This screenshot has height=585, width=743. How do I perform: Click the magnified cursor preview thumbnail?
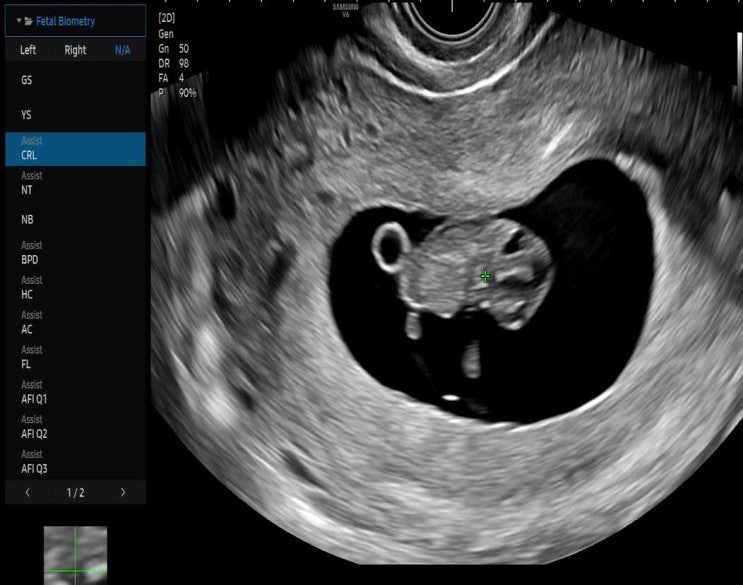75,555
